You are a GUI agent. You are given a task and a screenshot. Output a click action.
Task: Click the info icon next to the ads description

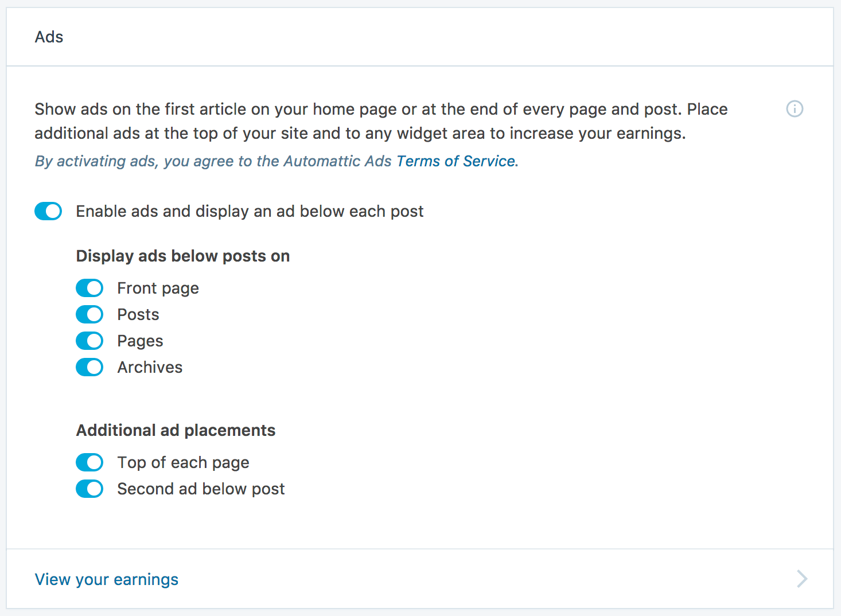794,109
